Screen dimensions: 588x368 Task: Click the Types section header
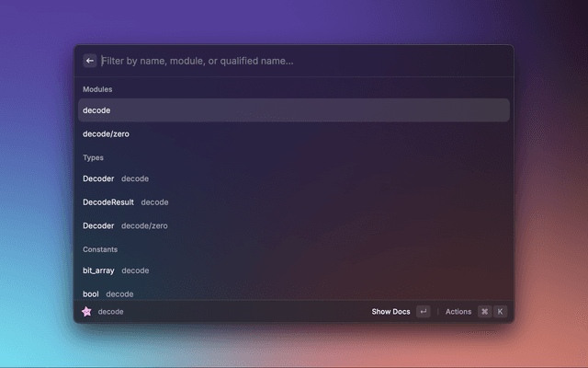coord(93,157)
